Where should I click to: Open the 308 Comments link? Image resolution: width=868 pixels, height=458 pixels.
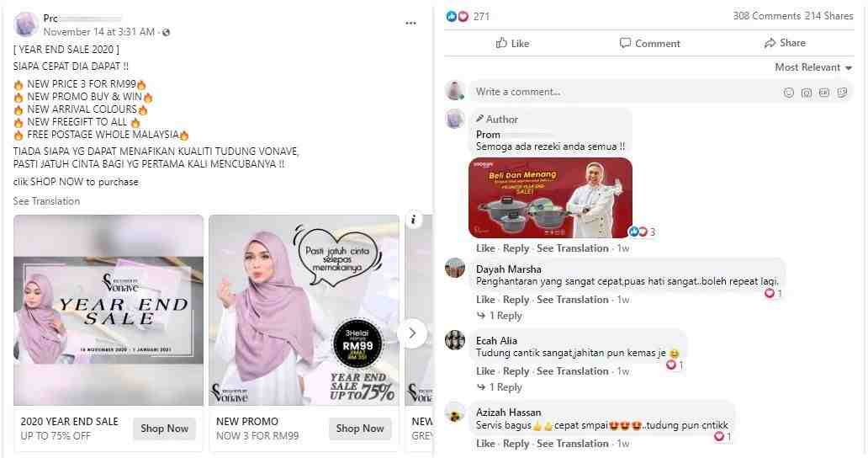[767, 16]
